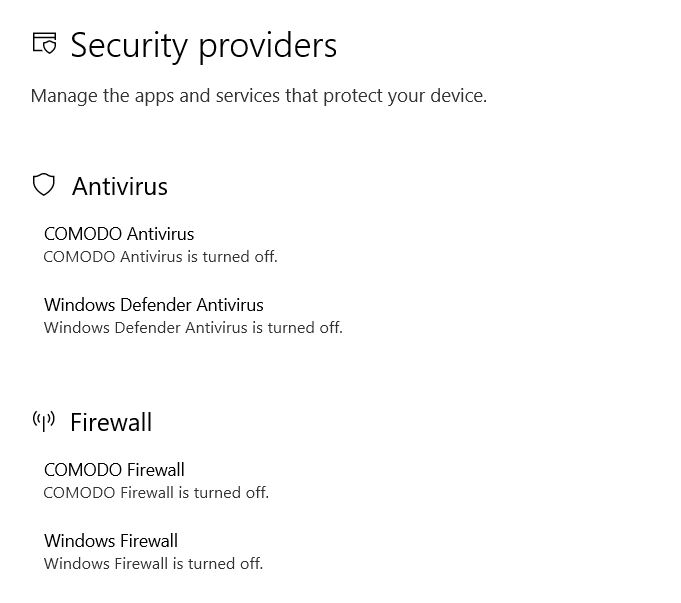Open the Windows Defender Antivirus name label

pyautogui.click(x=154, y=305)
